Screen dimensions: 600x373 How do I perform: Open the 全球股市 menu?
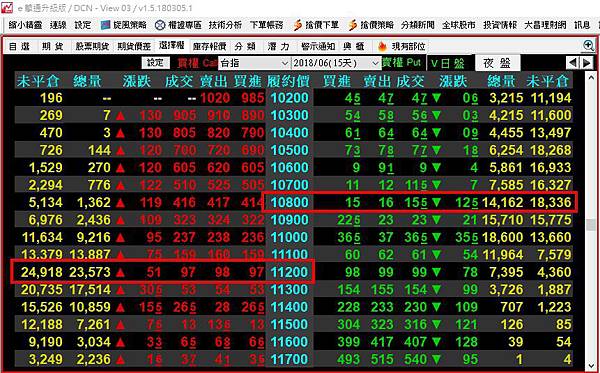[x=458, y=26]
